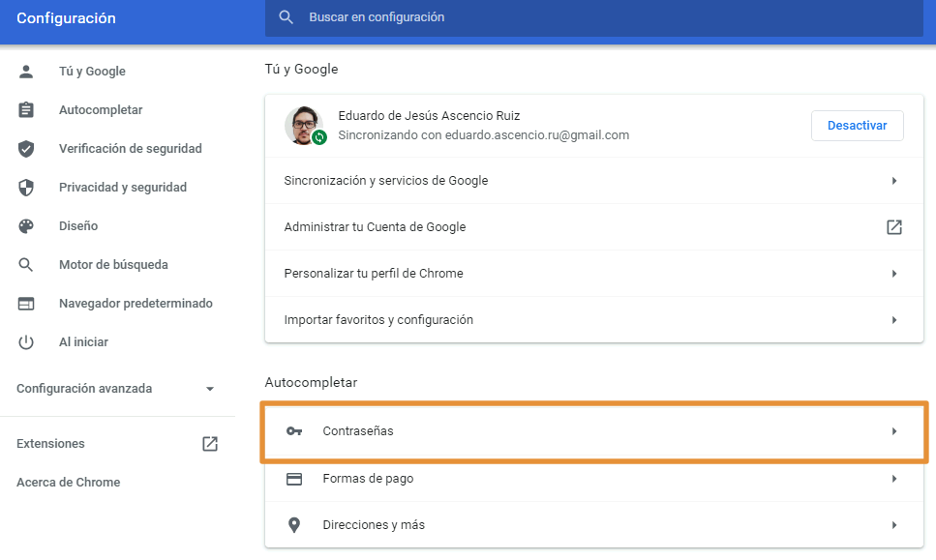Click the magnifier icon in search bar

coord(286,17)
